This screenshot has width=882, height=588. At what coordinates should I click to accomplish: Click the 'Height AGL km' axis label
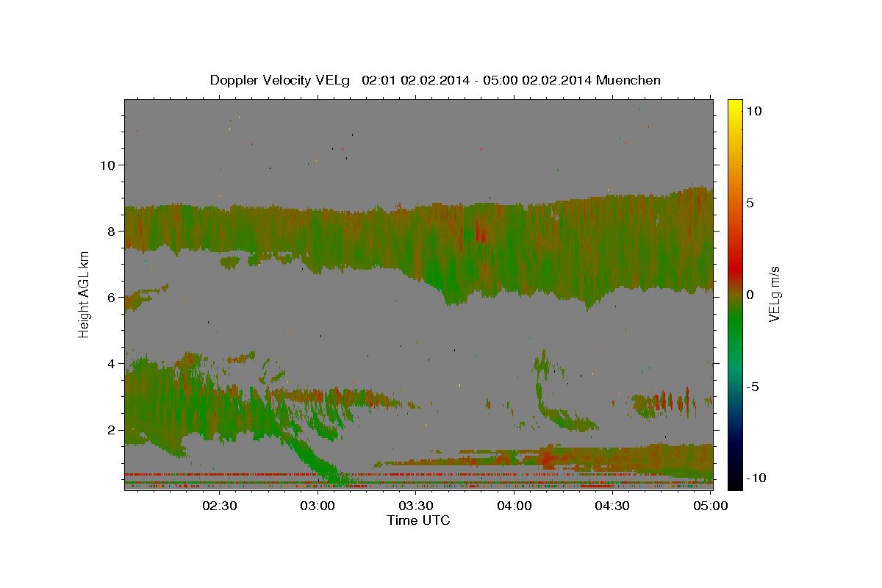pos(85,294)
